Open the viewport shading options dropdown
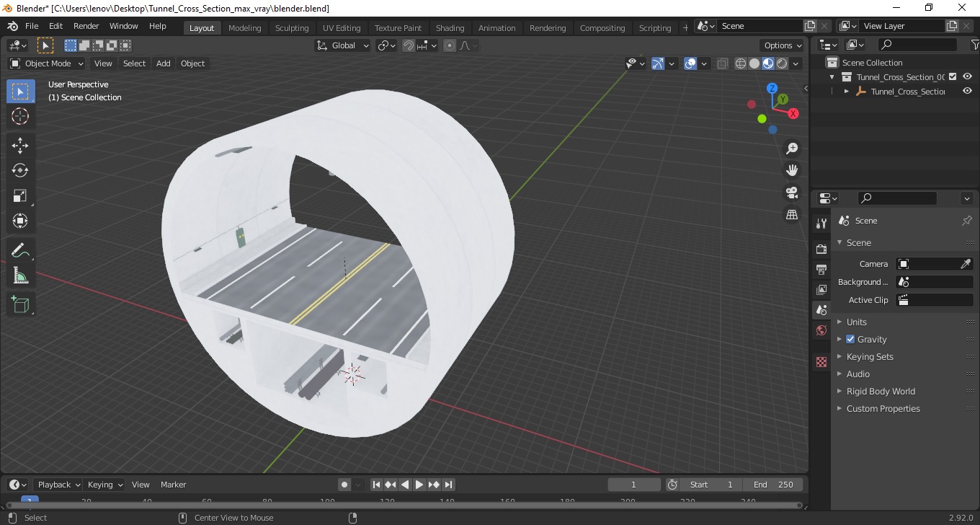The height and width of the screenshot is (525, 980). pyautogui.click(x=796, y=63)
